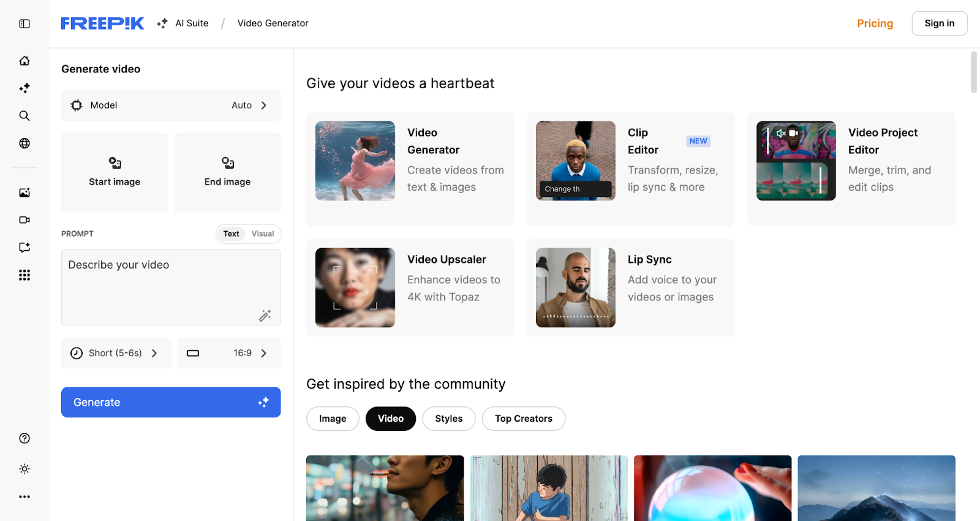Open the all tools grid icon
The height and width of the screenshot is (521, 980).
pos(24,275)
